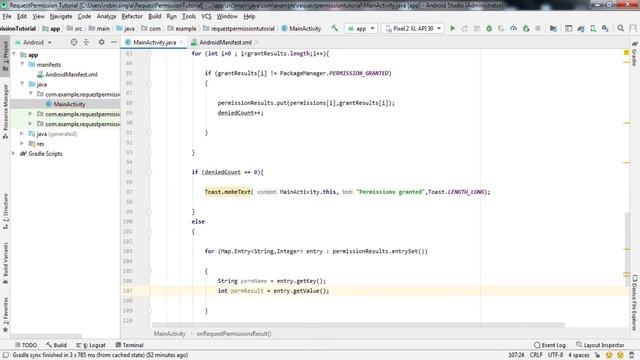
Task: Run the app with green play icon
Action: point(452,28)
